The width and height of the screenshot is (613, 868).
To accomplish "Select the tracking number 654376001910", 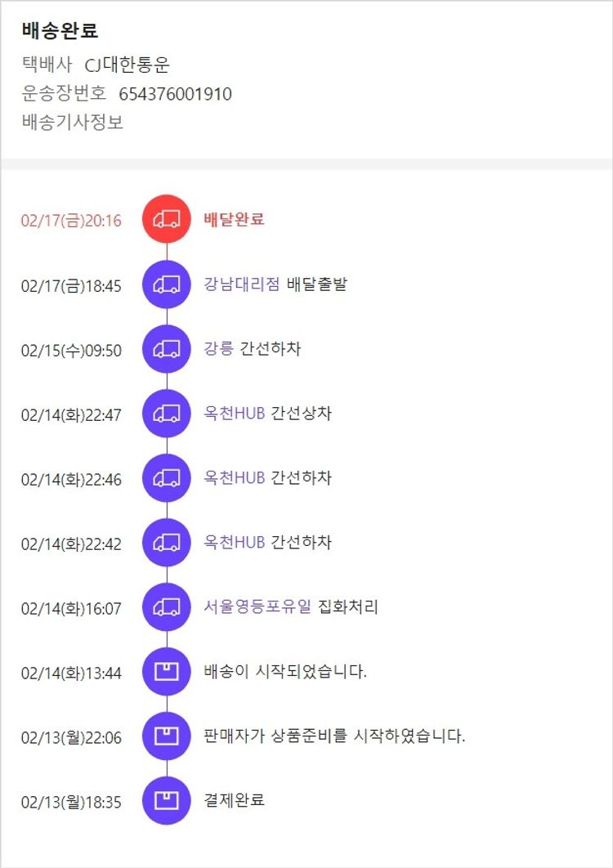I will click(x=175, y=94).
